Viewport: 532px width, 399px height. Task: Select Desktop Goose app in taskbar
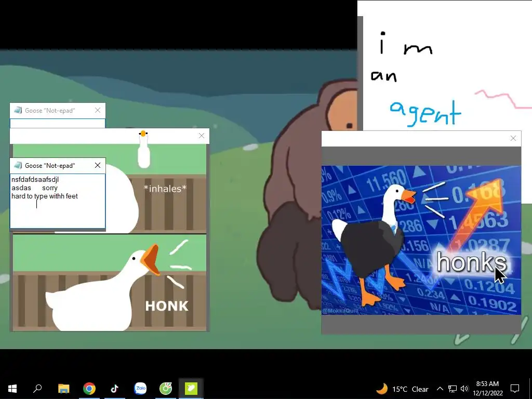point(191,389)
